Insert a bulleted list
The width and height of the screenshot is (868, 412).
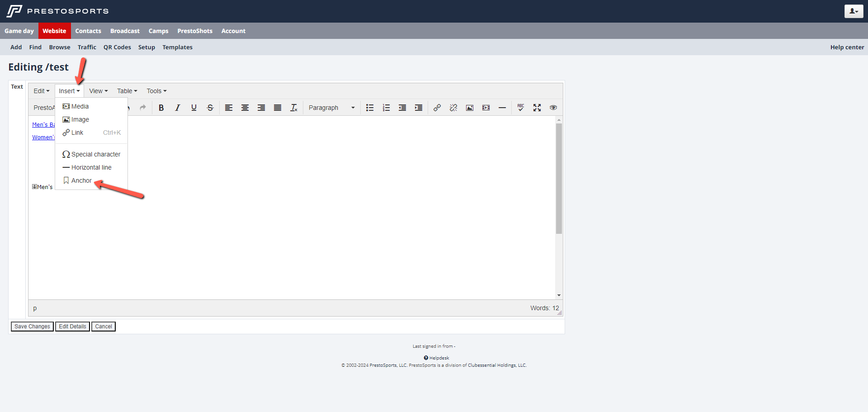(370, 108)
